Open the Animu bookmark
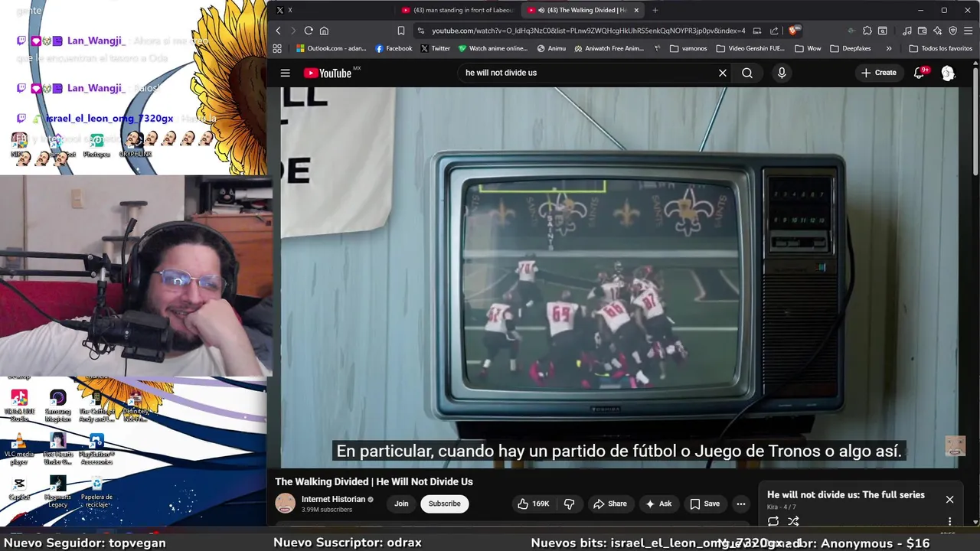The width and height of the screenshot is (980, 551). 551,48
